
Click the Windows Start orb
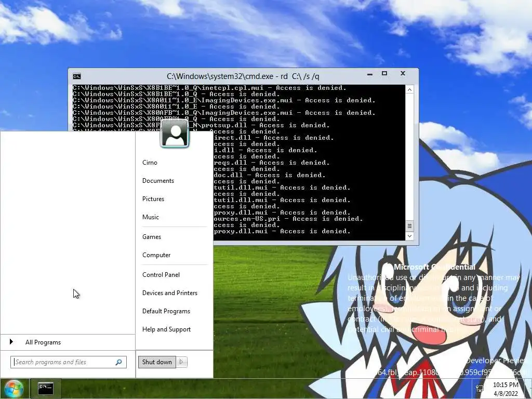(x=14, y=389)
